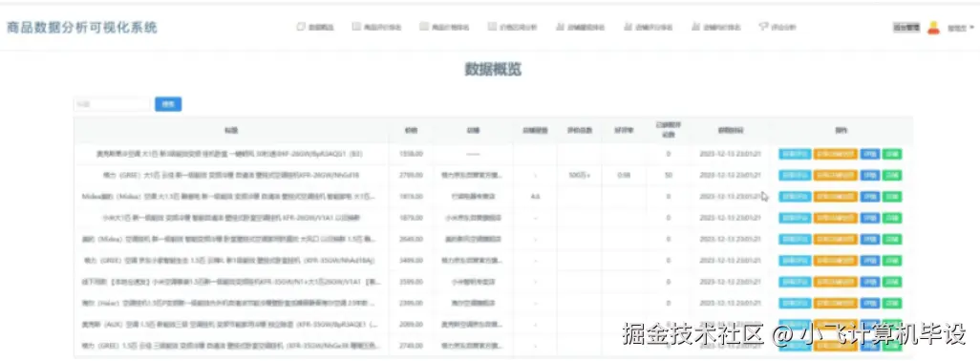Click the orange button in the 2799.00 row
This screenshot has height=361, width=980.
[x=835, y=175]
